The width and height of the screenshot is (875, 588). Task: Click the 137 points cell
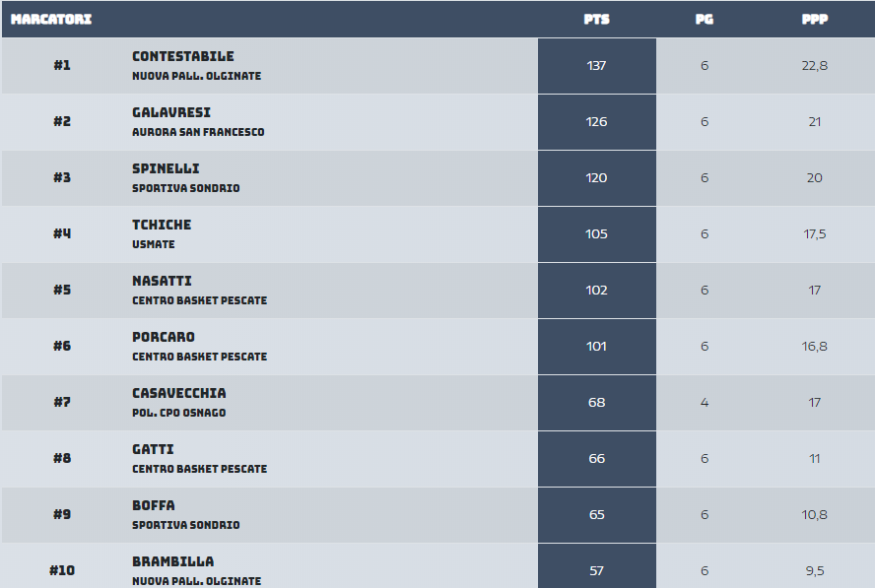click(x=596, y=66)
